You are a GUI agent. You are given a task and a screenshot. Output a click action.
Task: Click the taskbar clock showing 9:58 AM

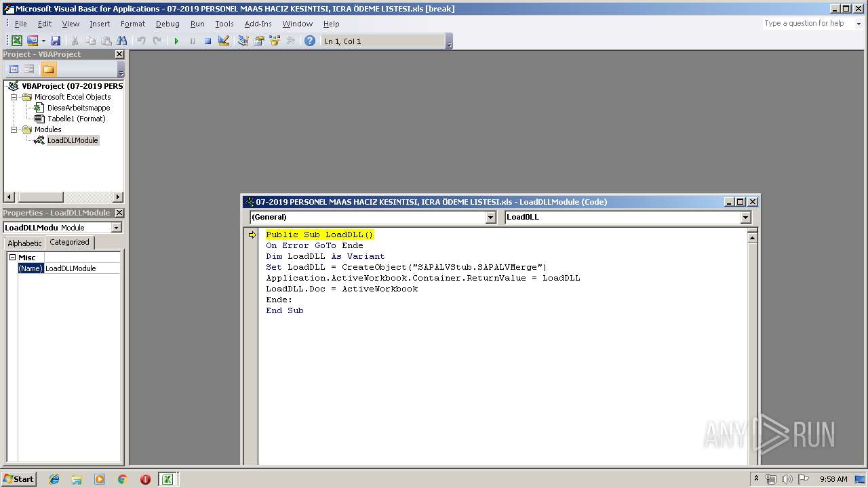[833, 479]
